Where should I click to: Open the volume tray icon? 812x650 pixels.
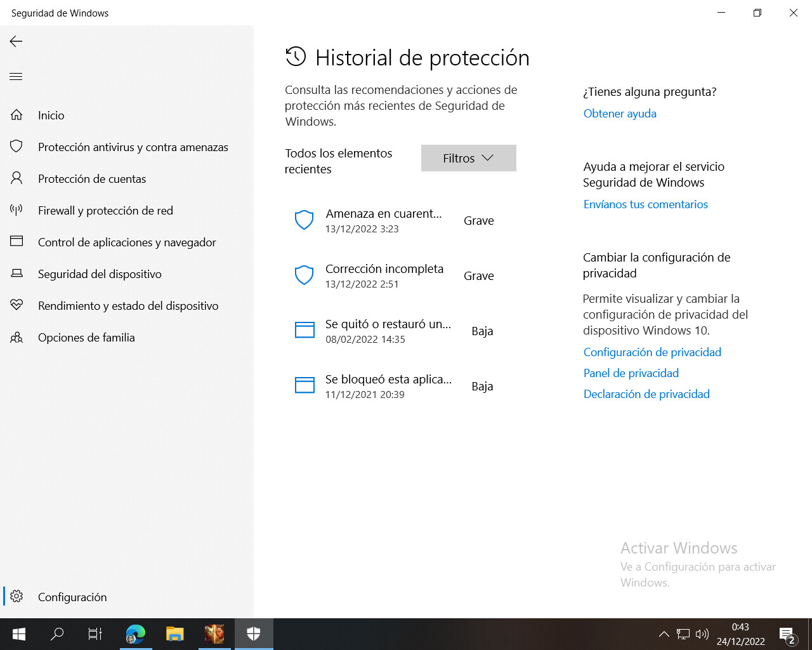(702, 634)
